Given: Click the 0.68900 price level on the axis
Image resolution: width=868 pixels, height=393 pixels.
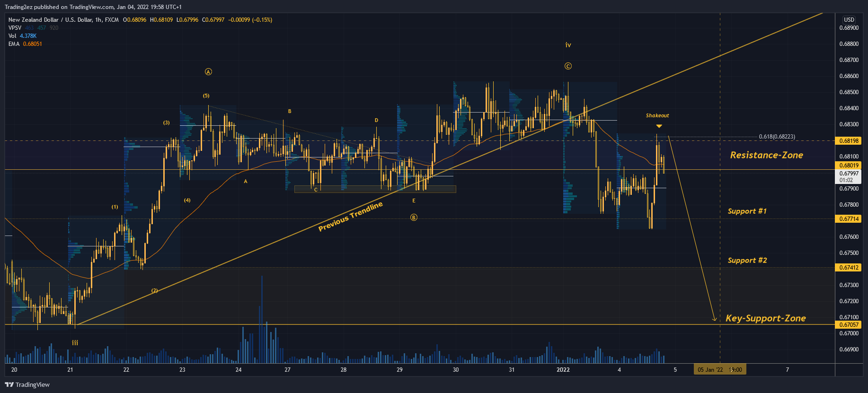Looking at the screenshot, I should coord(849,28).
